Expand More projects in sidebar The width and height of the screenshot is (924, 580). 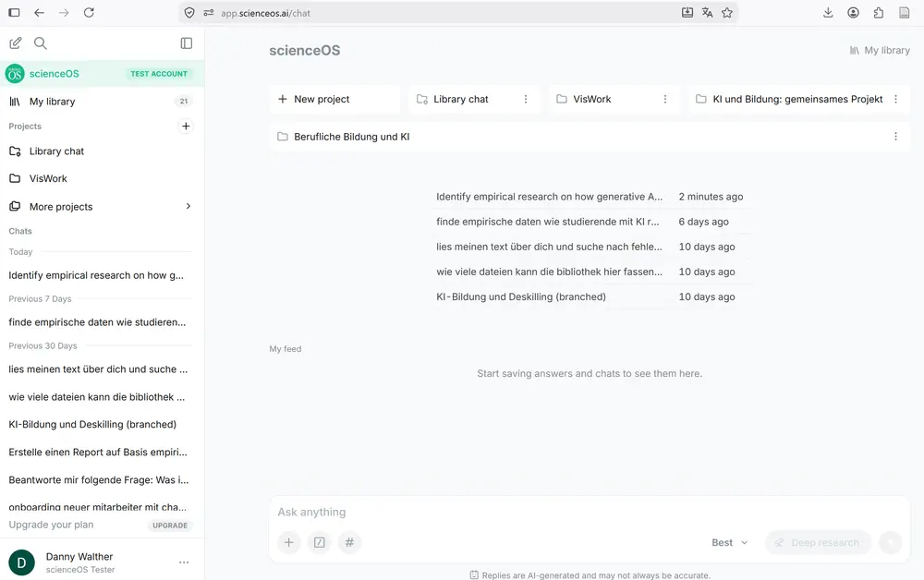[102, 207]
